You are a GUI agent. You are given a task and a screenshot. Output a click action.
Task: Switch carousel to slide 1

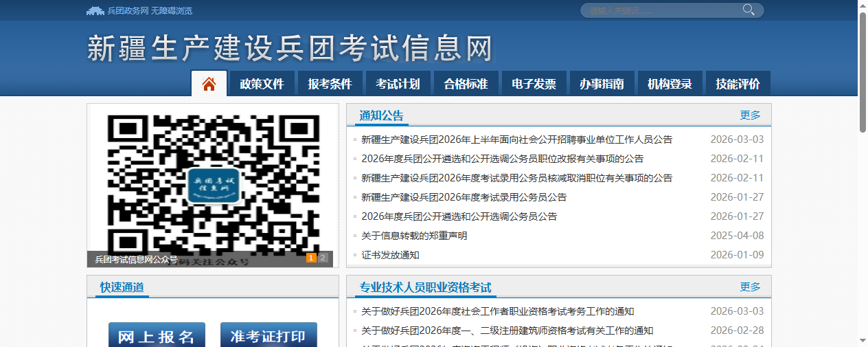311,258
